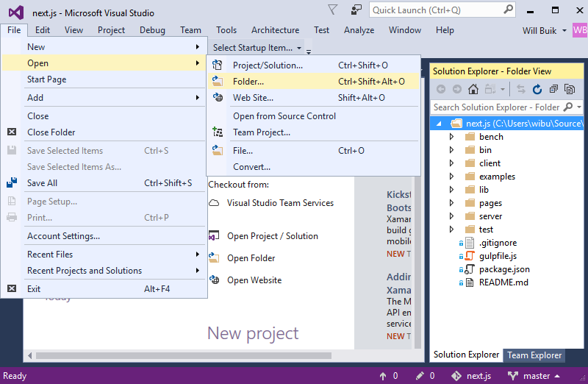Choose Web Site... in the Open submenu

tap(313, 98)
